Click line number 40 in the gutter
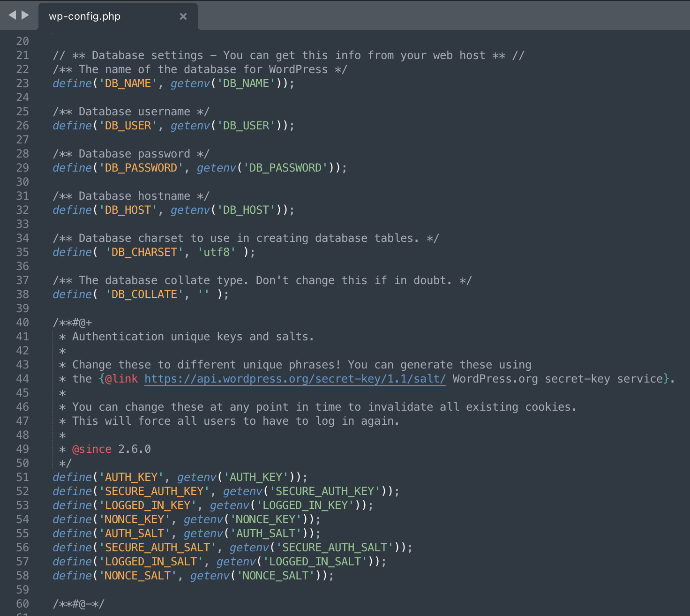Screen dimensions: 690x616 click(x=22, y=322)
